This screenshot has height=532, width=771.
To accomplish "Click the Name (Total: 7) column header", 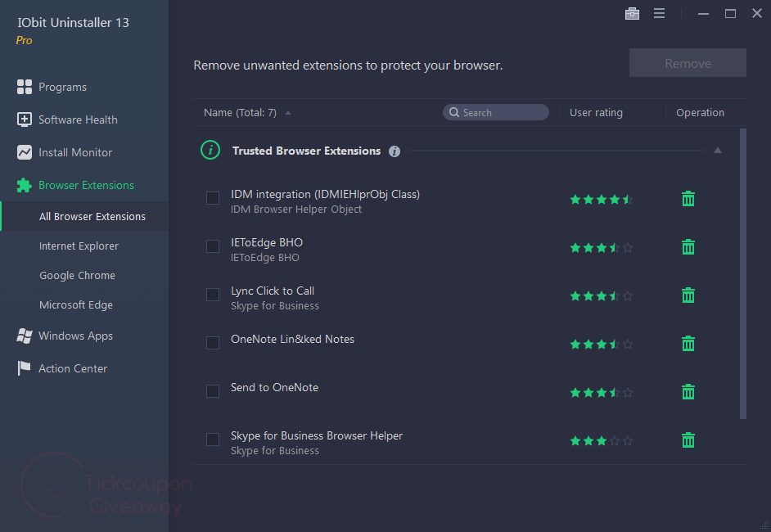I will [x=240, y=113].
